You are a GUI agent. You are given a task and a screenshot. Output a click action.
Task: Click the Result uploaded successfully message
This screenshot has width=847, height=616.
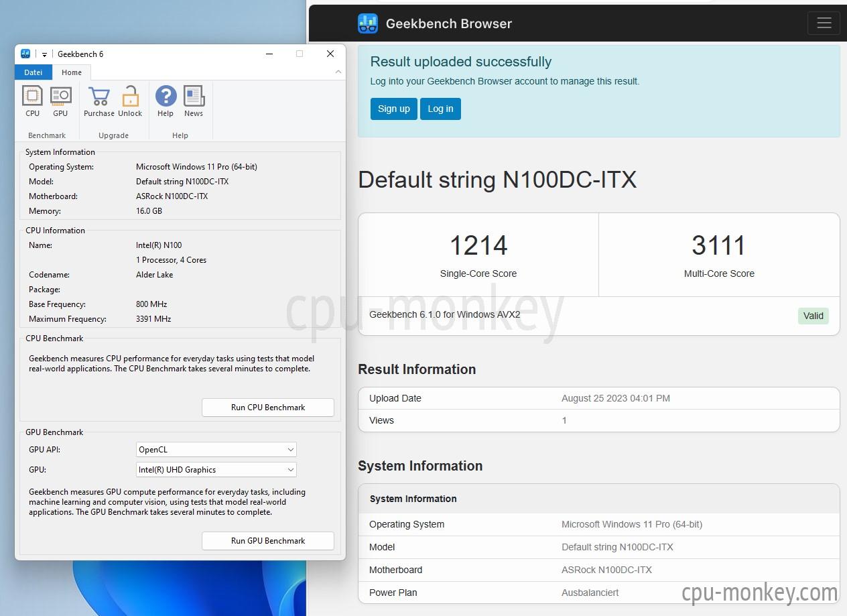pos(461,62)
